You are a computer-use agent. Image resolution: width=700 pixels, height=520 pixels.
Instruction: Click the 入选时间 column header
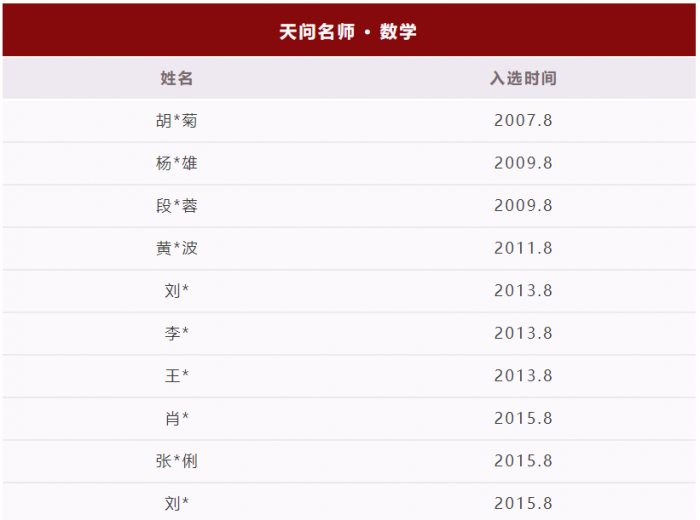523,78
